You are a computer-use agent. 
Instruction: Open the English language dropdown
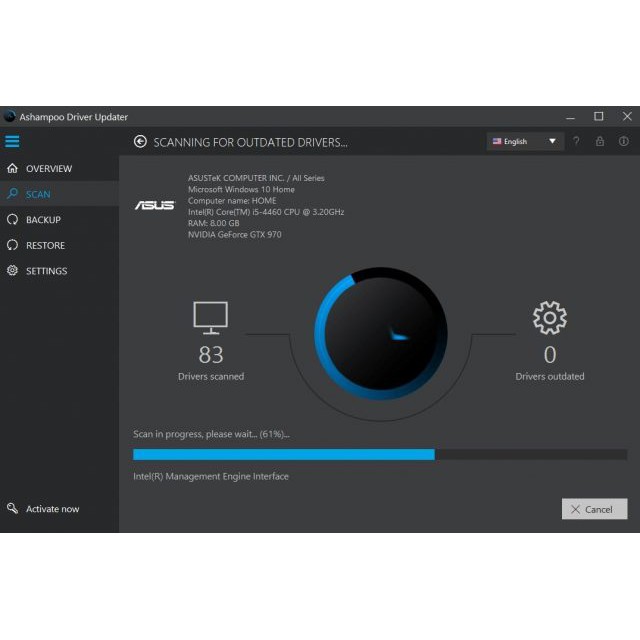coord(526,142)
